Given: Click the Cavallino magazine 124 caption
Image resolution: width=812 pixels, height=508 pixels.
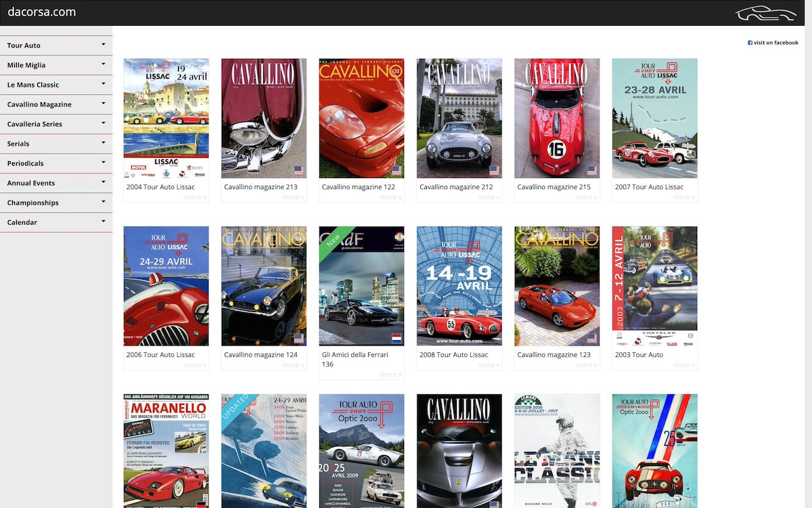Looking at the screenshot, I should (261, 355).
